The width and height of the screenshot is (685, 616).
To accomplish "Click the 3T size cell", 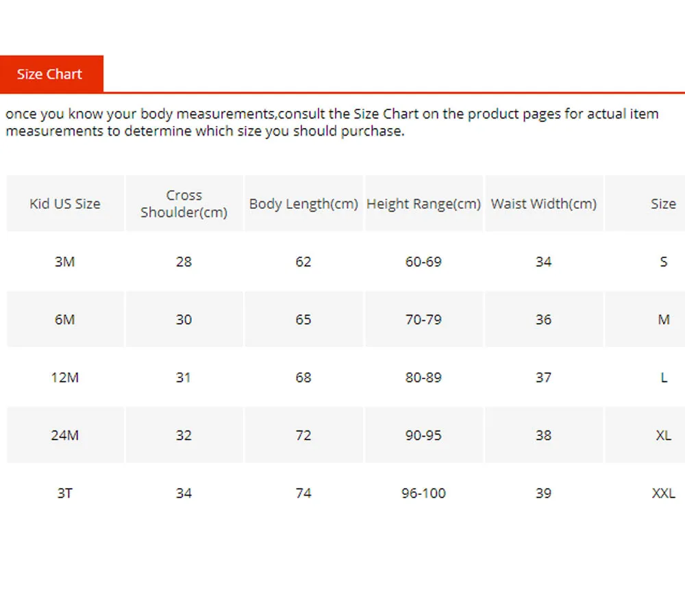I will (x=65, y=493).
